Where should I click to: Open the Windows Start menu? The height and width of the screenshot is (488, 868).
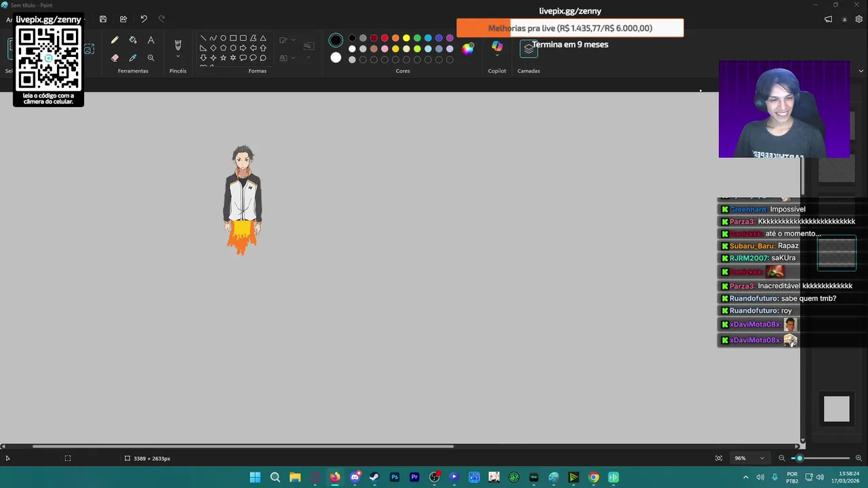coord(255,477)
